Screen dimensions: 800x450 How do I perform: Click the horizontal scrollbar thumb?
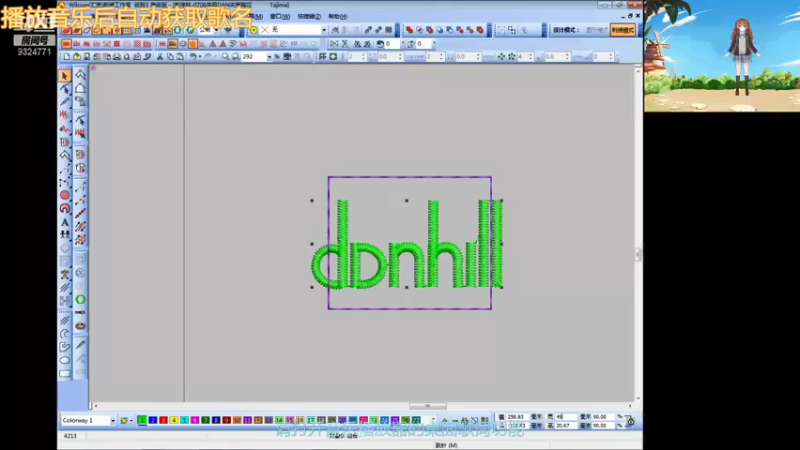[x=428, y=406]
